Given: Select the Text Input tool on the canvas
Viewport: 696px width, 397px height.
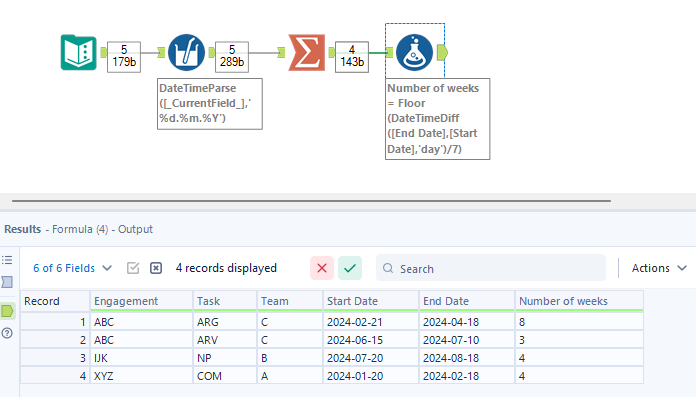Looking at the screenshot, I should tap(79, 52).
